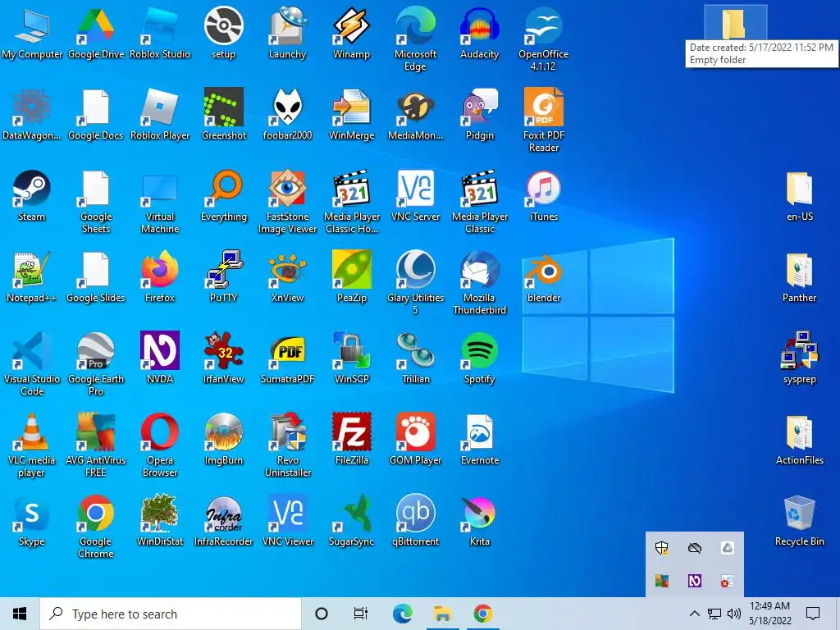Select the NVDA desktop shortcut

point(160,358)
